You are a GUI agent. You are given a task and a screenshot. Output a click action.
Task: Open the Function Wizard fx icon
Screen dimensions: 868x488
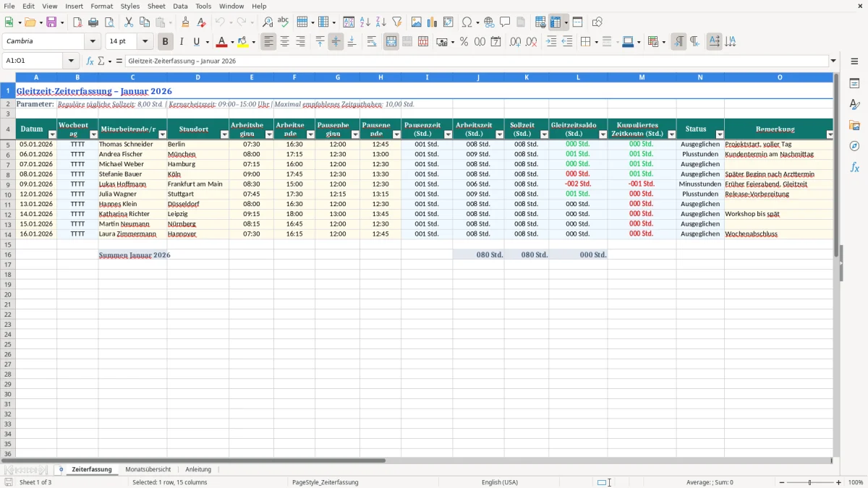(x=90, y=61)
